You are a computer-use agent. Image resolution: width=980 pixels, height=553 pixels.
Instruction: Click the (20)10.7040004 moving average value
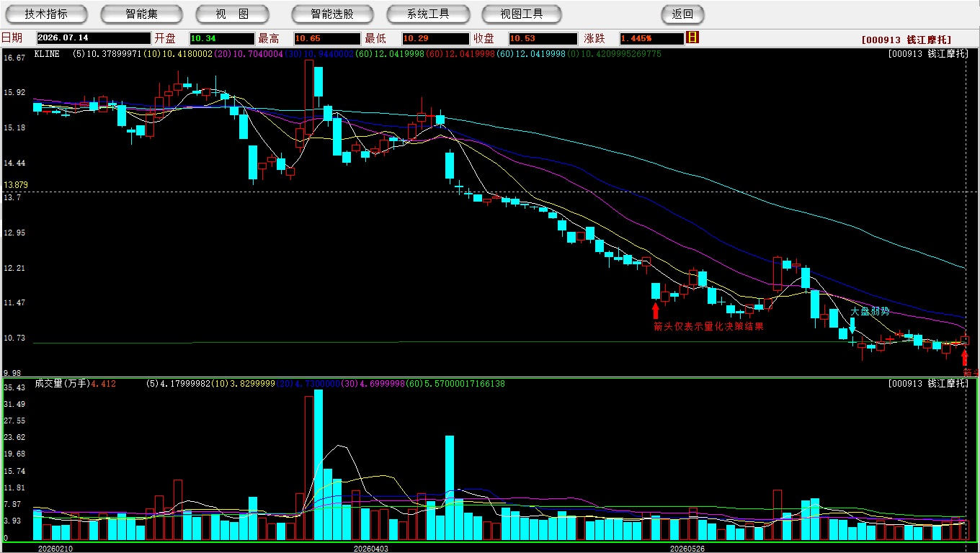pos(247,54)
